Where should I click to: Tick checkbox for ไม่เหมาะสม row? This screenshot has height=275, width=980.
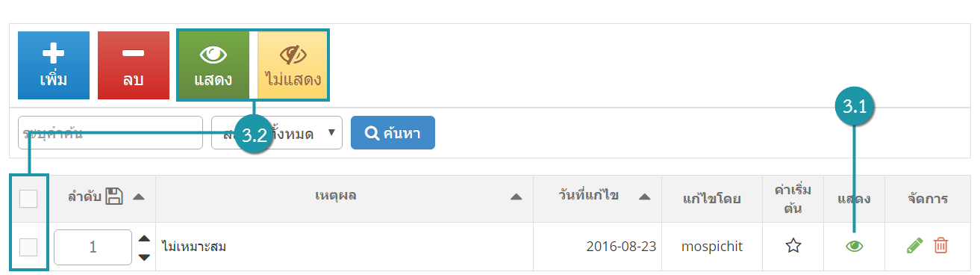(28, 247)
